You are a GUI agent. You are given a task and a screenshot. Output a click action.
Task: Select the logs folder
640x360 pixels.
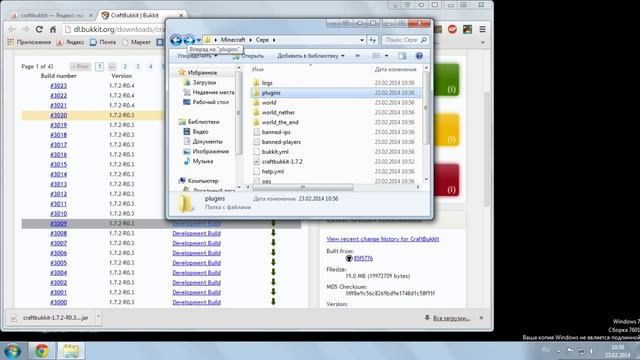(x=267, y=83)
